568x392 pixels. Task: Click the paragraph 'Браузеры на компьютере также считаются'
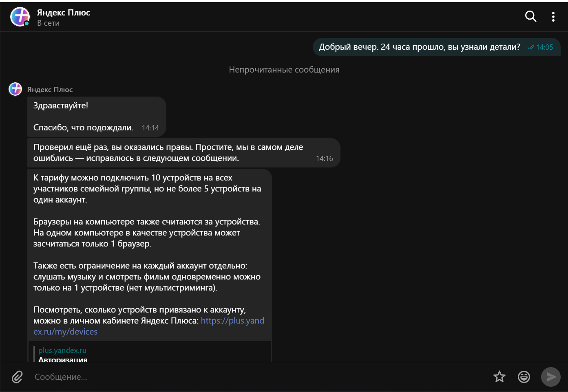[147, 233]
